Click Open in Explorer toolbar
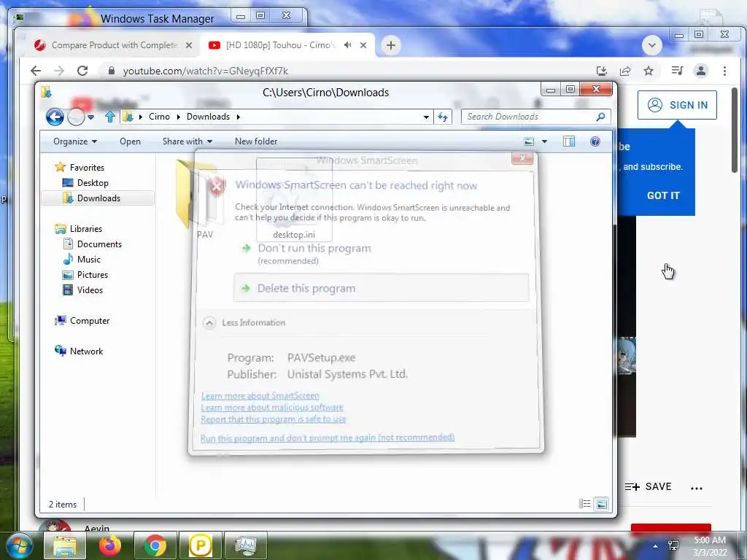747x560 pixels. click(130, 141)
